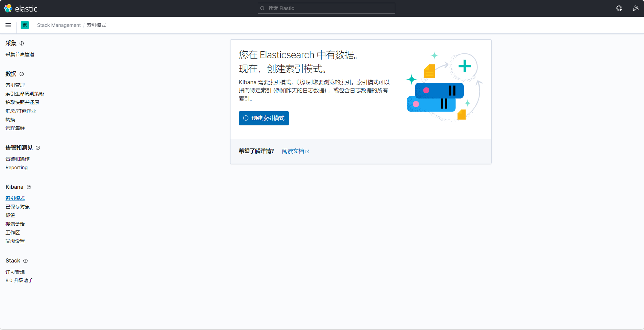
Task: Open 搜索会话 in sidebar
Action: pos(15,224)
